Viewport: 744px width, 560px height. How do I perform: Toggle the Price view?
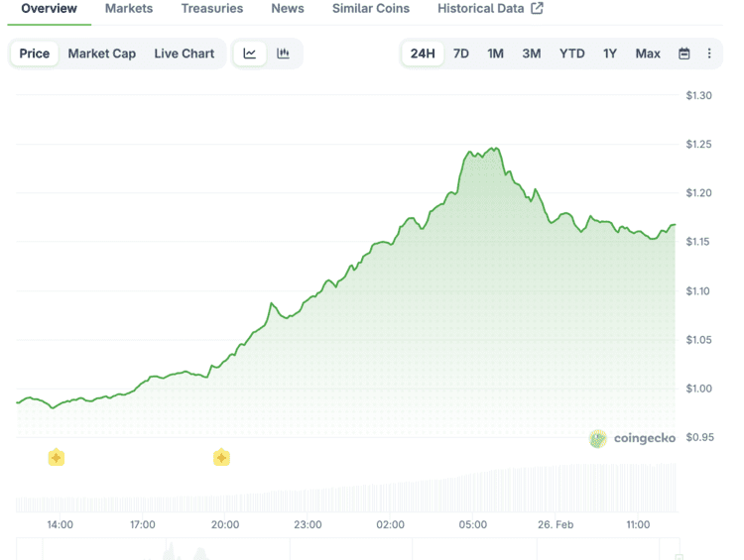point(34,54)
